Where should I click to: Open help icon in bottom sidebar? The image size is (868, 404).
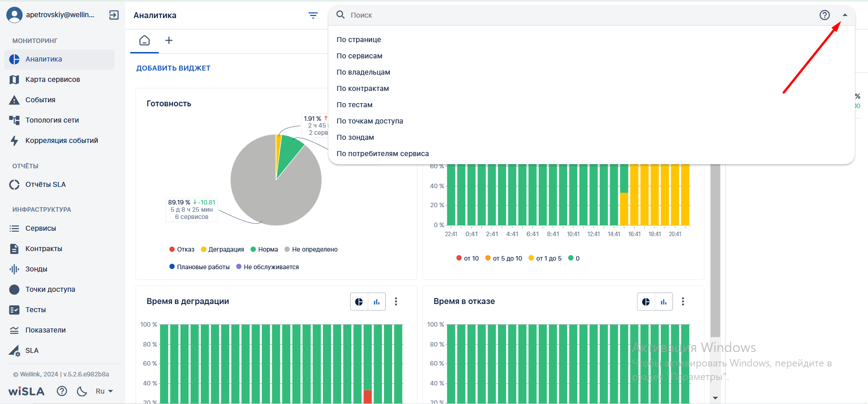click(x=62, y=391)
